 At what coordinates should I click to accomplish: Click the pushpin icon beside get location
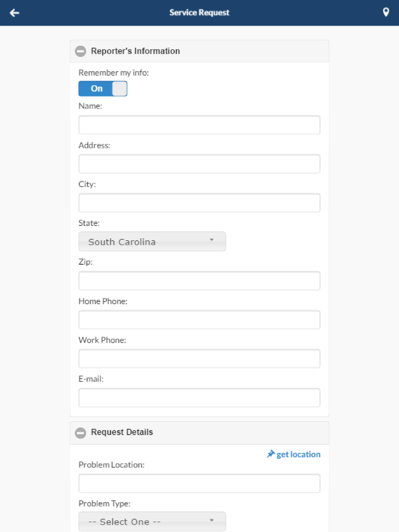(271, 454)
